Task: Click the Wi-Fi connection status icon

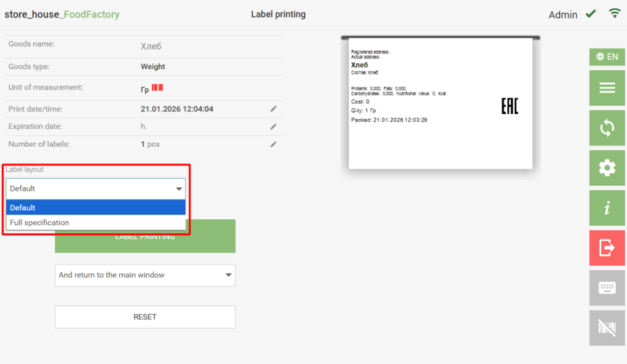Action: 614,13
